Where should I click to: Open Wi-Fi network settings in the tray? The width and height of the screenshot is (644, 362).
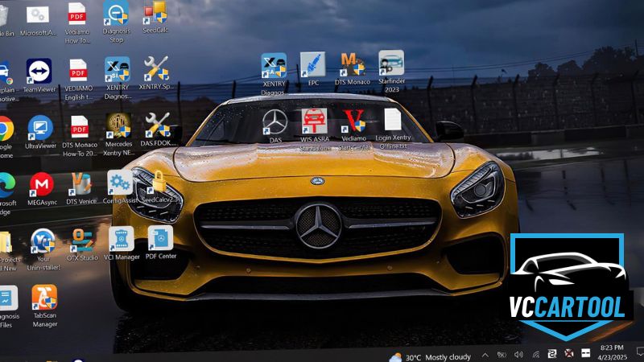point(535,354)
